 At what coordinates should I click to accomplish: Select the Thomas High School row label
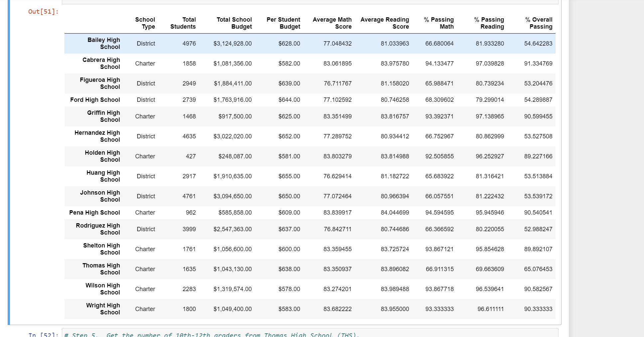101,269
